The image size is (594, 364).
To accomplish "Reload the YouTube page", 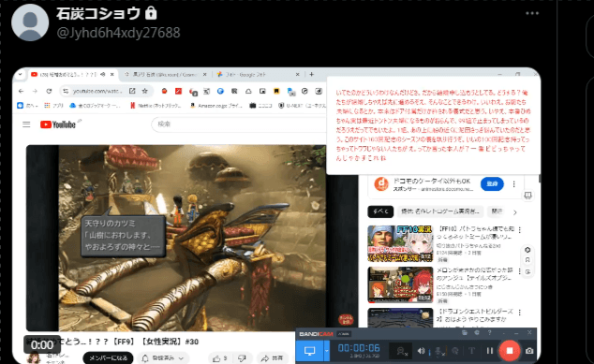I will pos(49,91).
